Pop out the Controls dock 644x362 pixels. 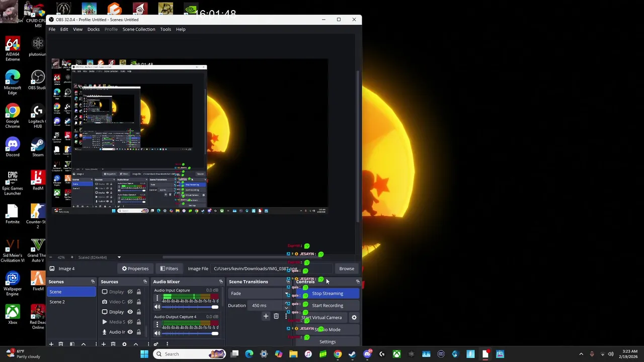[x=358, y=282]
